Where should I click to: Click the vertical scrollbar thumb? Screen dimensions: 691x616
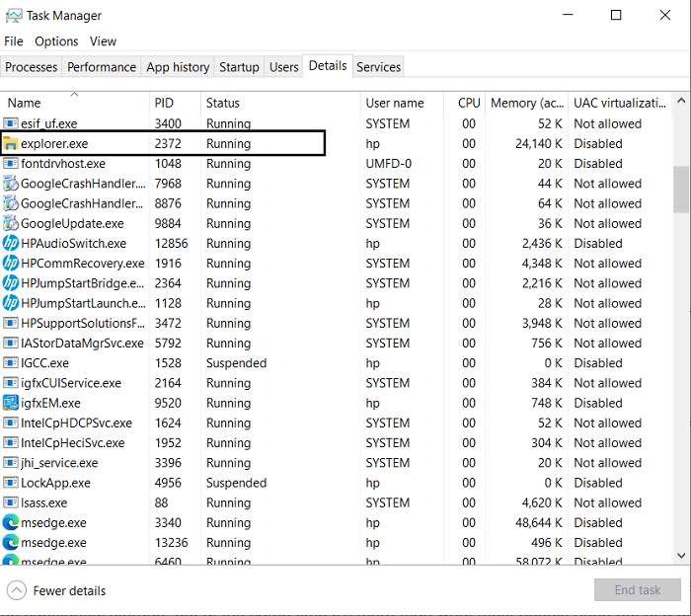[681, 188]
